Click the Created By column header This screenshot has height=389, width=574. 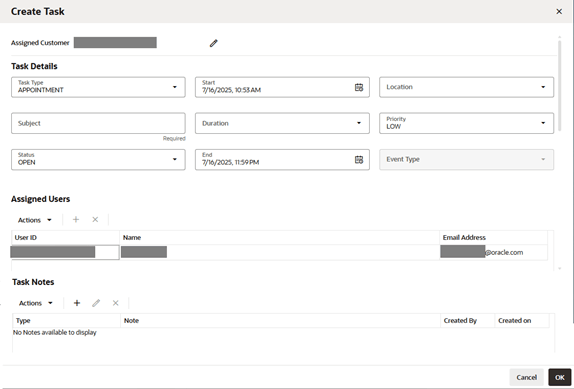pyautogui.click(x=467, y=321)
